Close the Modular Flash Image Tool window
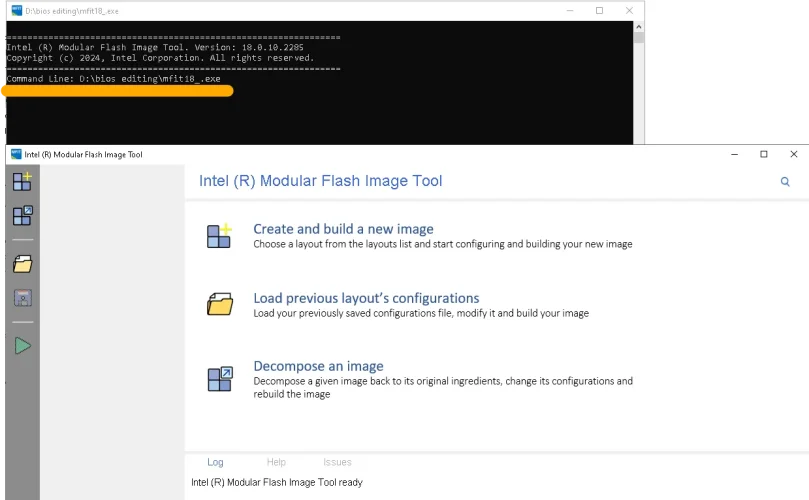 click(794, 154)
